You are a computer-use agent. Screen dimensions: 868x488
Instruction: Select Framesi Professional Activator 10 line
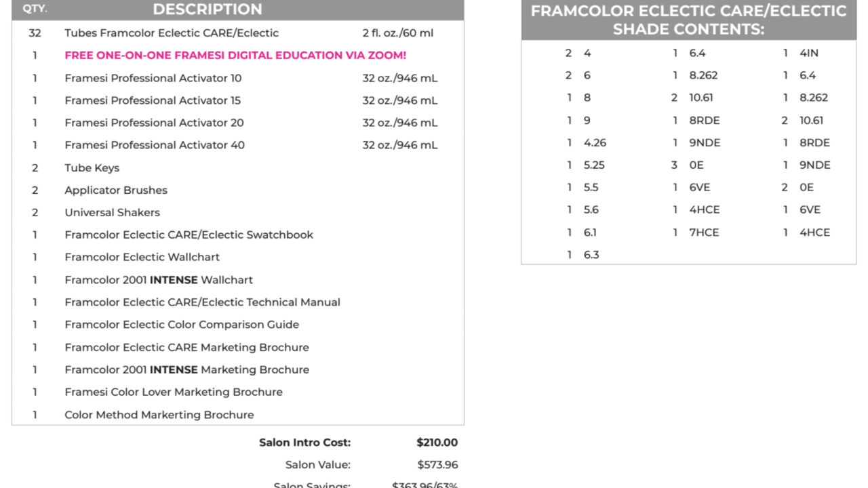coord(153,78)
